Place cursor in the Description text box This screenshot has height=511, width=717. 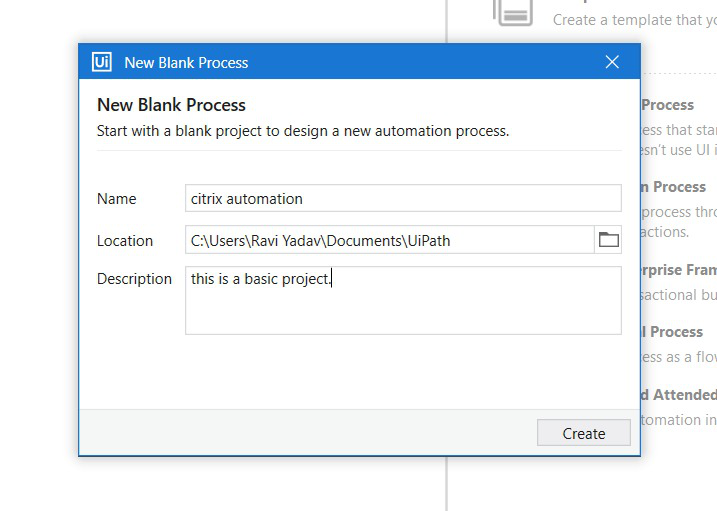point(402,300)
